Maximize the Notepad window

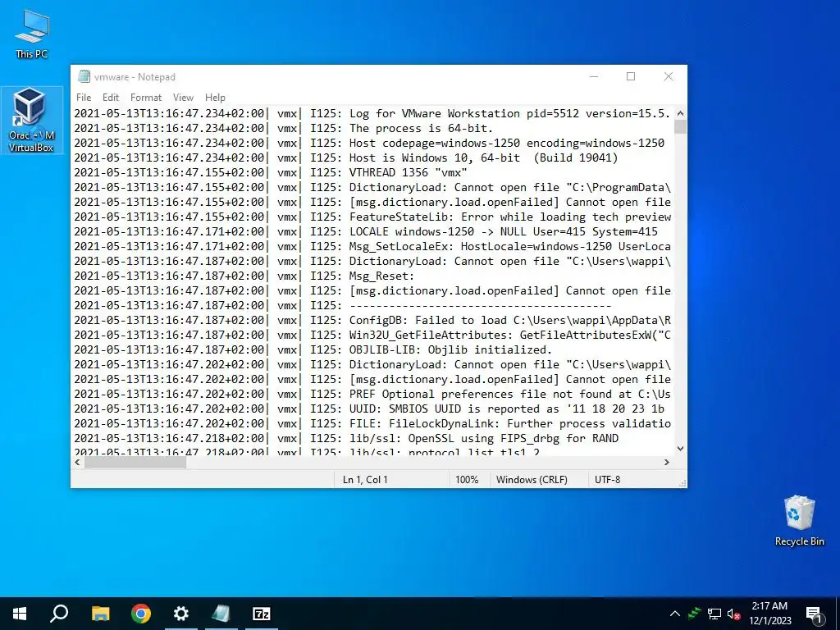(x=631, y=76)
